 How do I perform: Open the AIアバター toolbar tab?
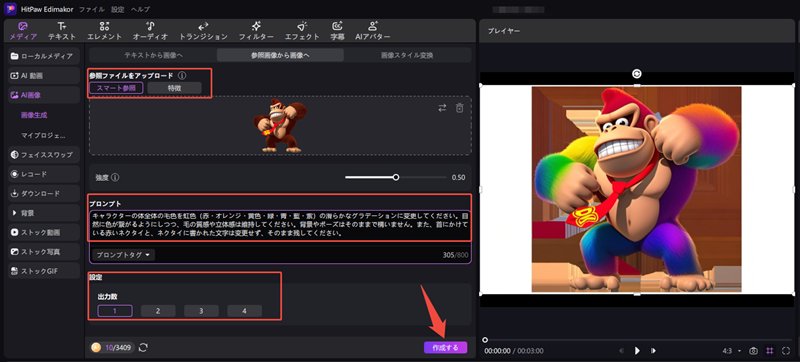[x=373, y=31]
